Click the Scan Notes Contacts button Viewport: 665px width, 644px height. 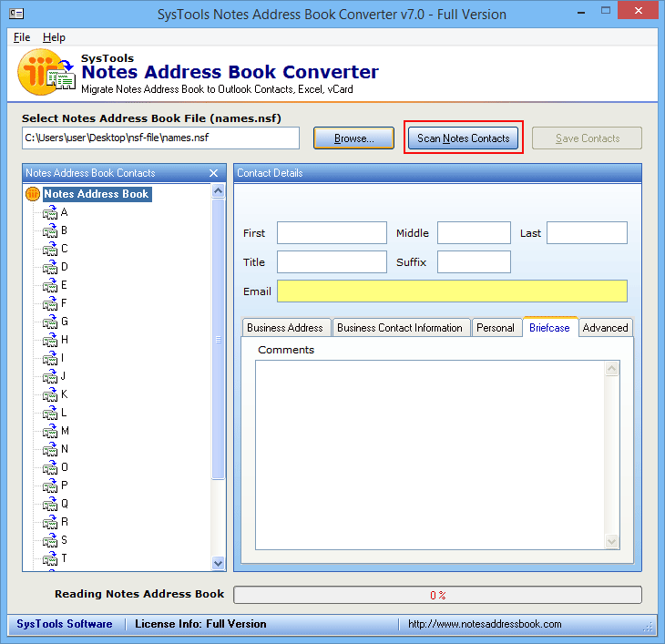(x=463, y=138)
